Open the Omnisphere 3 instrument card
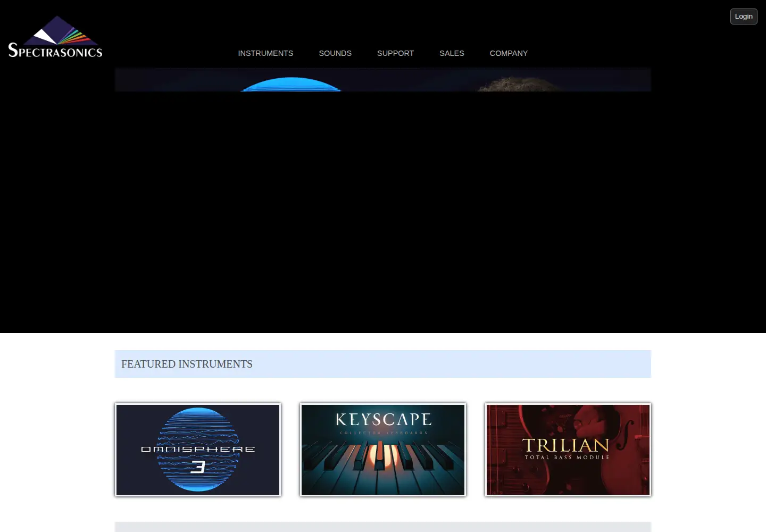 pos(198,450)
